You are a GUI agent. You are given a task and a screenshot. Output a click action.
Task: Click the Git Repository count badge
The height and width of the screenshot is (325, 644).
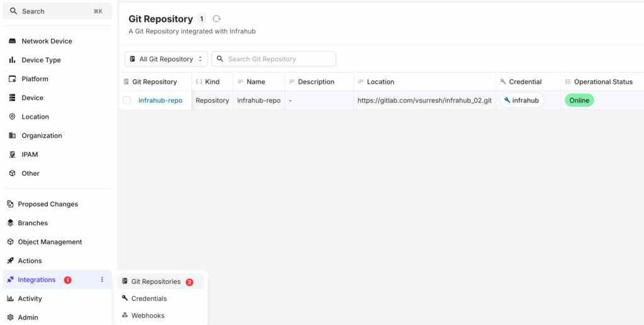(201, 19)
